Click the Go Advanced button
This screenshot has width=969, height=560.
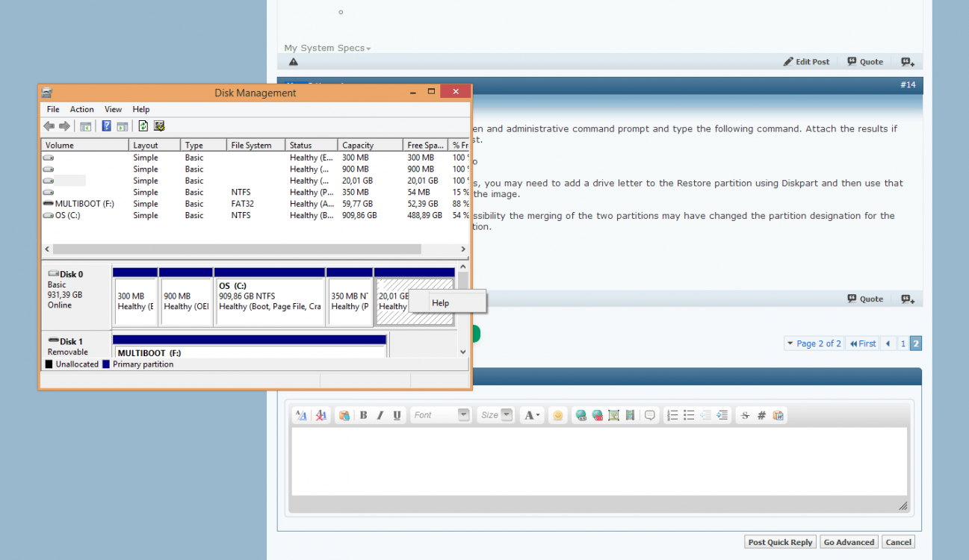point(849,542)
